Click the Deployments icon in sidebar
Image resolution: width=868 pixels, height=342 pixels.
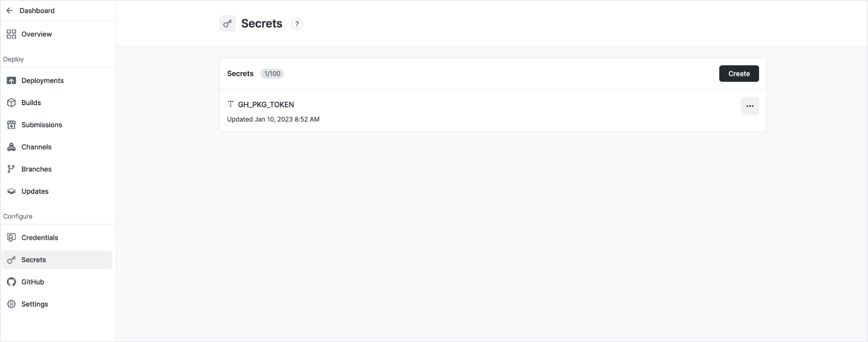pos(11,80)
